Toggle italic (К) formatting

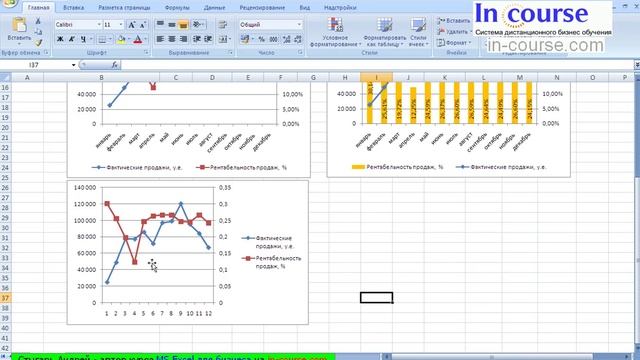[x=71, y=39]
